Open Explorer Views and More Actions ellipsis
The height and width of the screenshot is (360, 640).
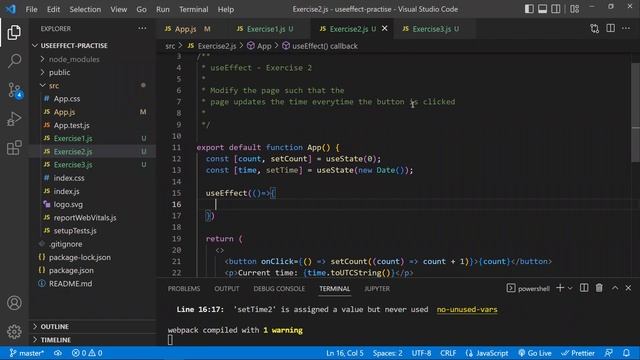(142, 29)
